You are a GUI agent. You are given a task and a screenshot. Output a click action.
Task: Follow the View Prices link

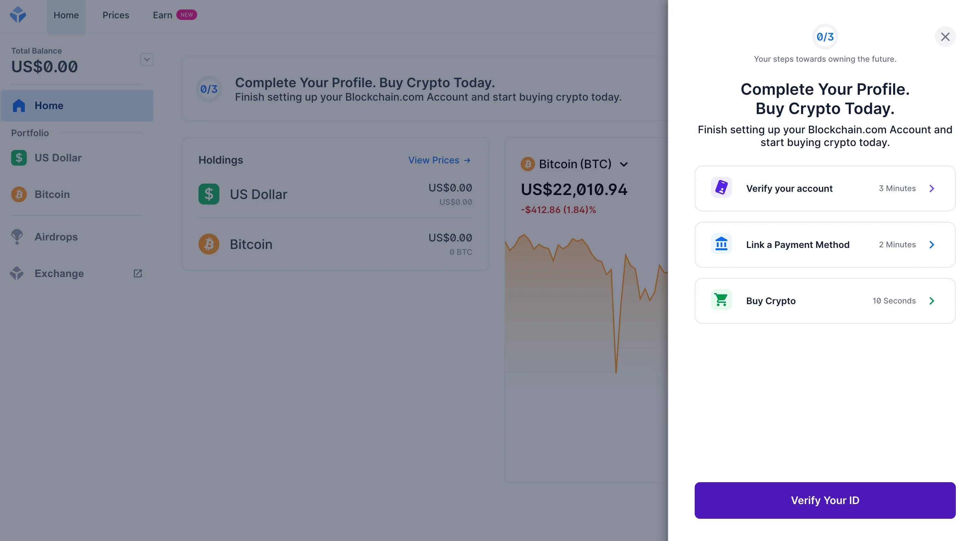tap(439, 160)
